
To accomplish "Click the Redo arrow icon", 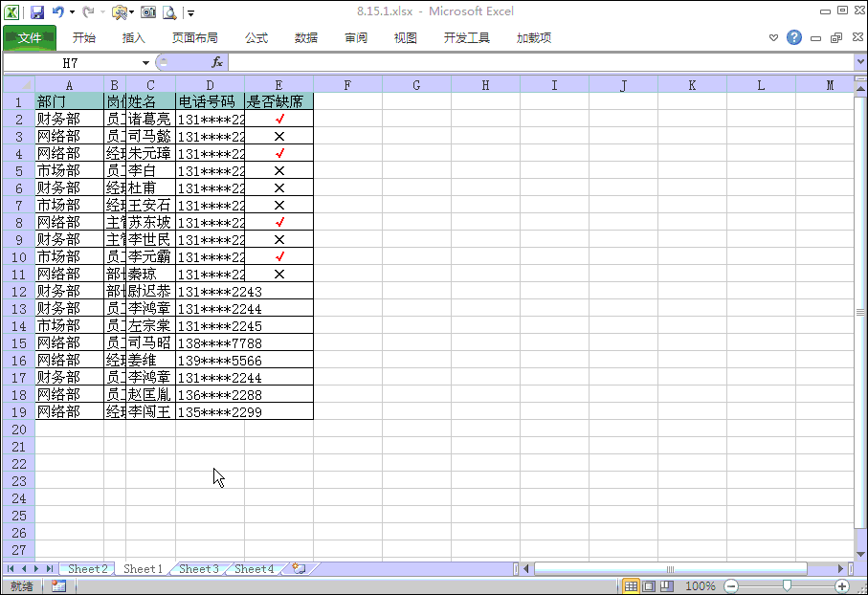I will (88, 11).
